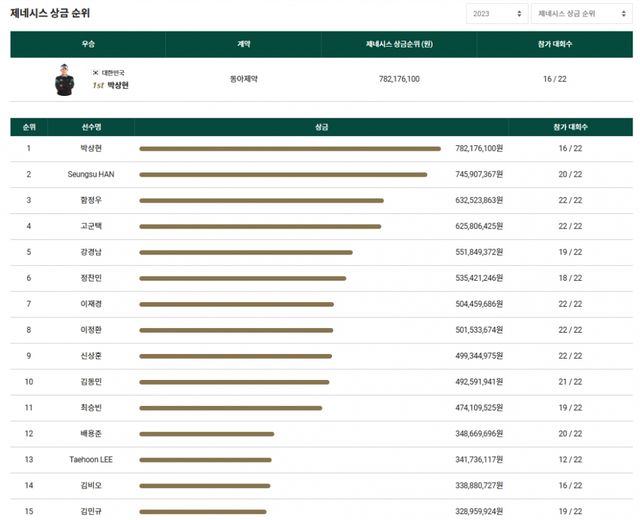Screen dimensions: 640x520
Task: Click the South Korea flag icon
Action: tap(96, 73)
